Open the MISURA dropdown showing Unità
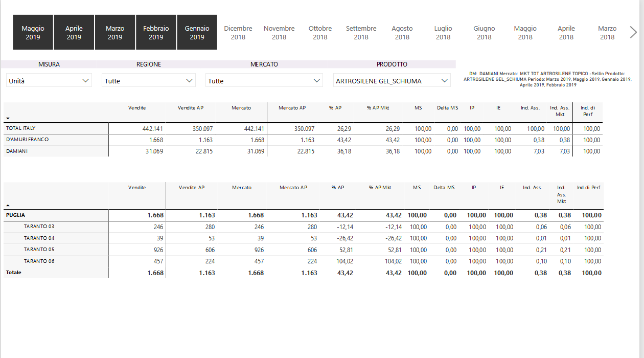 (x=49, y=81)
